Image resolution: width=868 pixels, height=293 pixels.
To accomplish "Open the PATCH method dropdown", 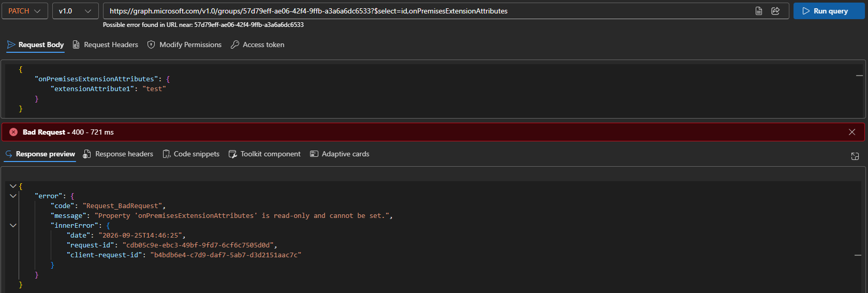I will [x=25, y=11].
